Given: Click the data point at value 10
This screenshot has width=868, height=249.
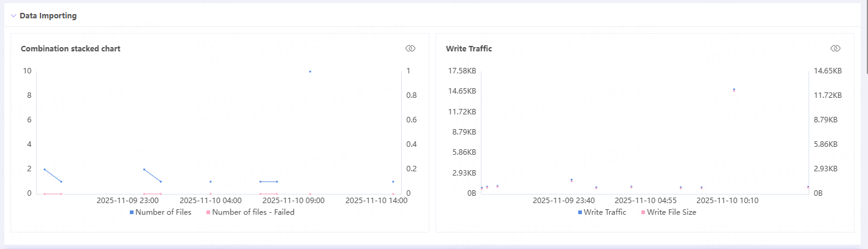Looking at the screenshot, I should coord(310,72).
